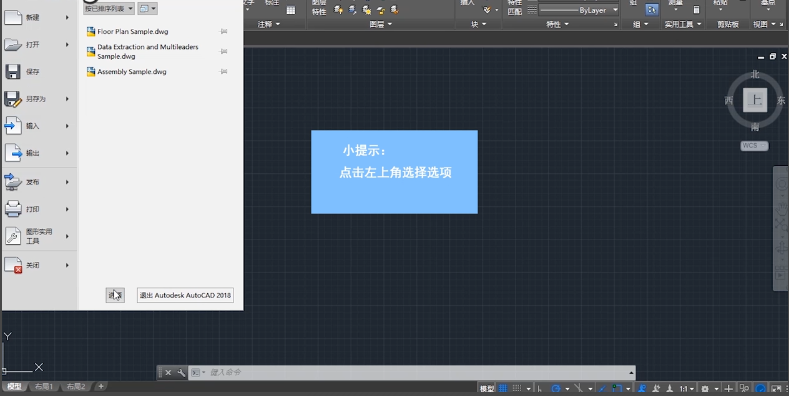Close the command line window

click(x=168, y=372)
